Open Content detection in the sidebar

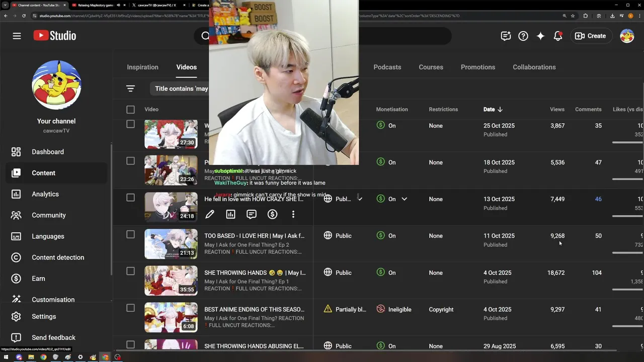coord(57,257)
